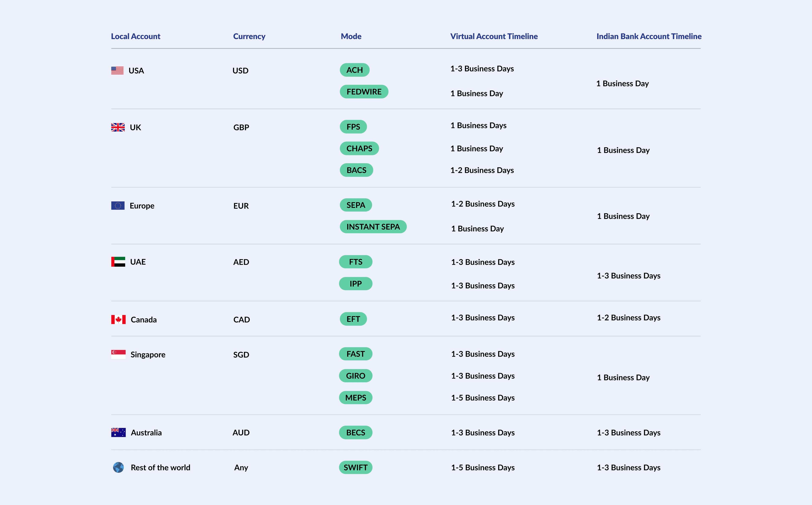
Task: Click the SWIFT mode badge
Action: pyautogui.click(x=355, y=467)
